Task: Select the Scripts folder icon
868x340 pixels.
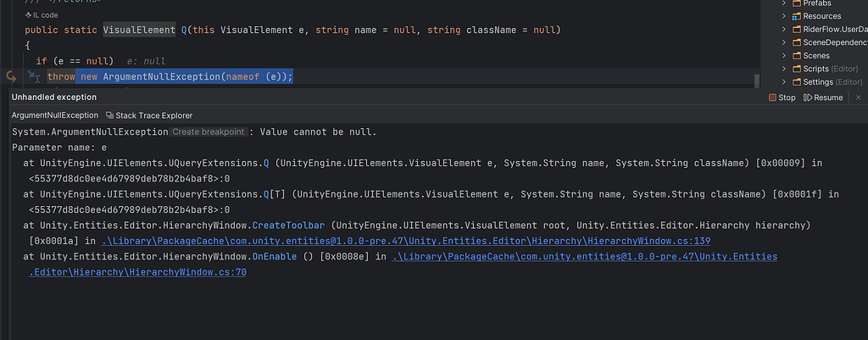Action: pos(796,69)
